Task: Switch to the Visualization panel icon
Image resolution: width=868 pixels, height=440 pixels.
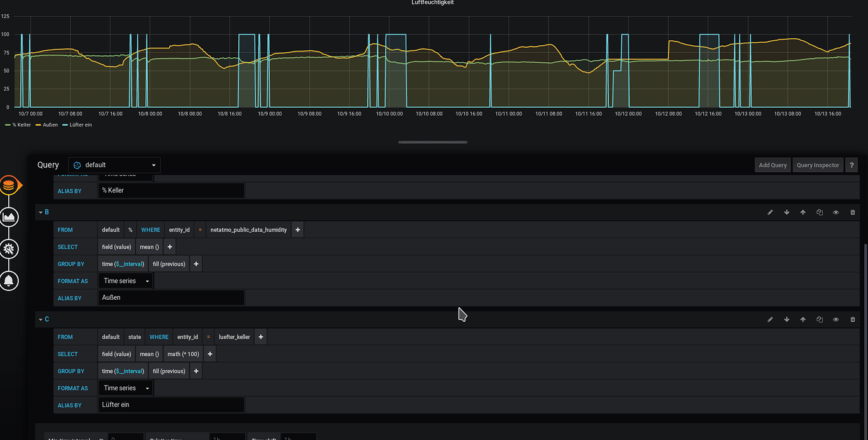Action: [x=9, y=217]
